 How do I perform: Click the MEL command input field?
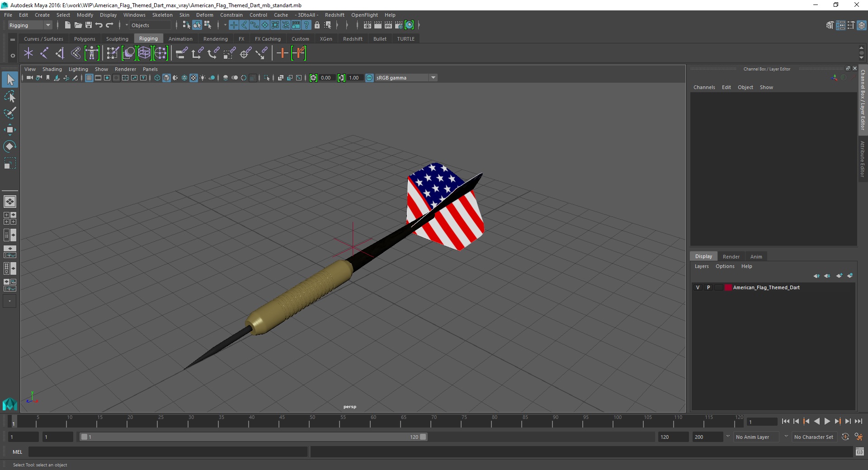[168, 451]
